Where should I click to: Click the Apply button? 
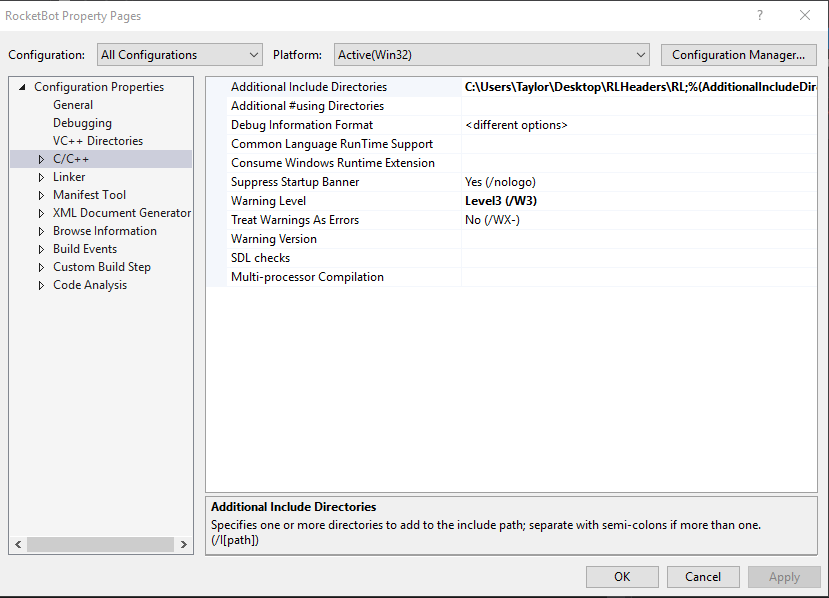click(784, 577)
